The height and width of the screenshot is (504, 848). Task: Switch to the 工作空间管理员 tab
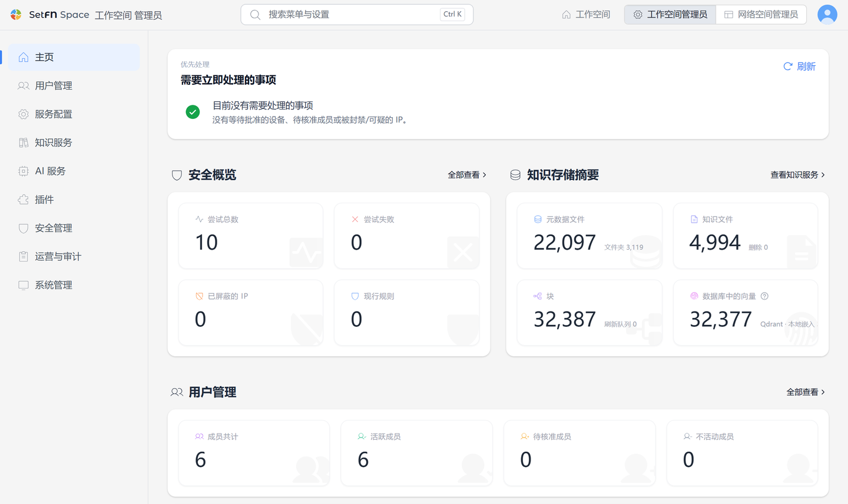(670, 15)
